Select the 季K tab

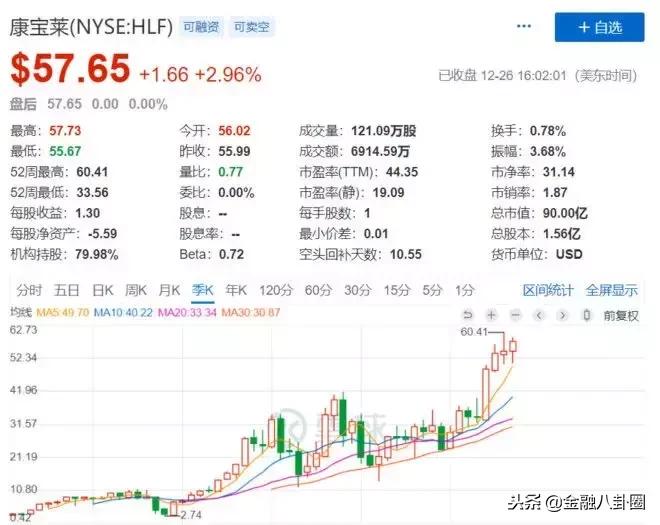[202, 290]
